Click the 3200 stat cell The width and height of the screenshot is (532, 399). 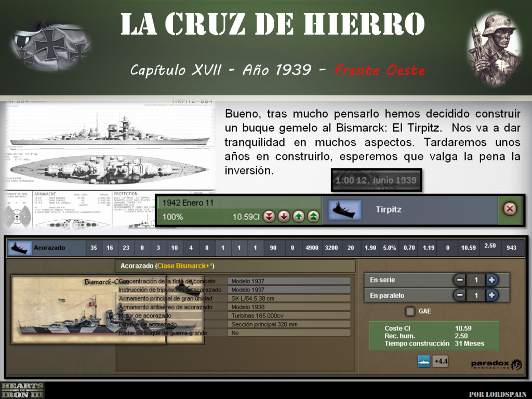pyautogui.click(x=331, y=248)
